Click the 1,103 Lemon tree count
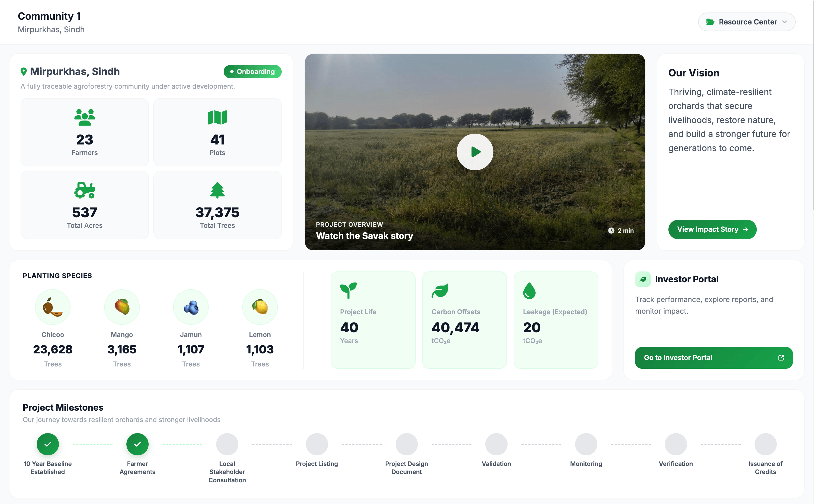Screen dimensions: 814x504 coord(259,350)
